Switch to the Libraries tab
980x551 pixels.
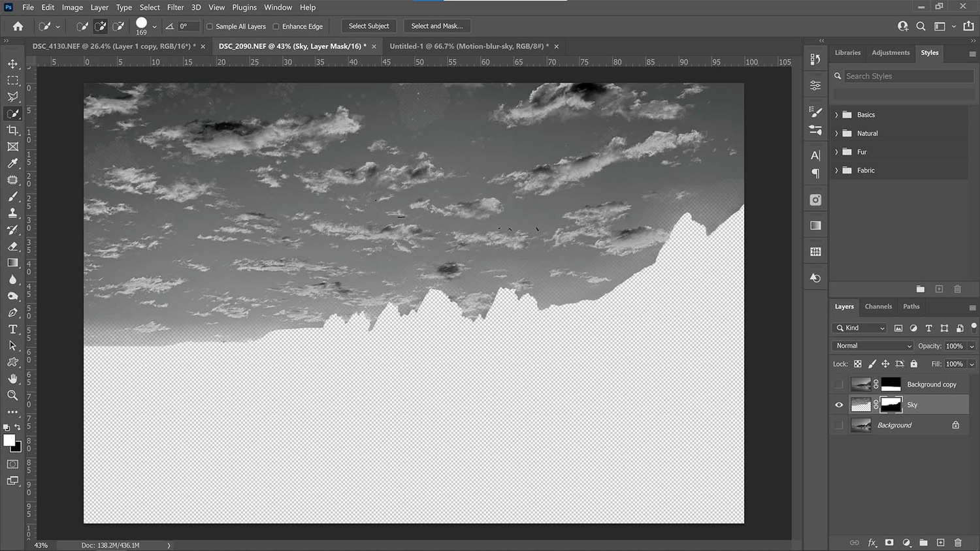[847, 53]
